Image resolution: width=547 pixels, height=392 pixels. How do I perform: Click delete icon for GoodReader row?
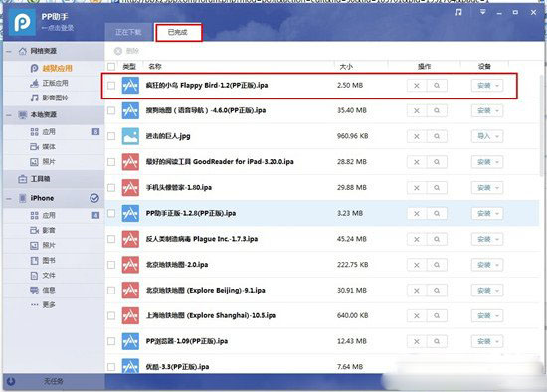tap(417, 162)
